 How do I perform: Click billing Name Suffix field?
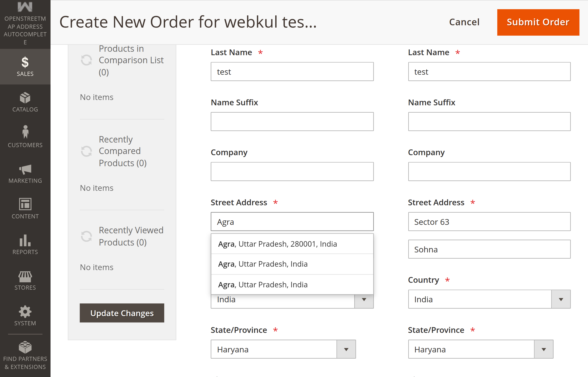[x=292, y=122]
